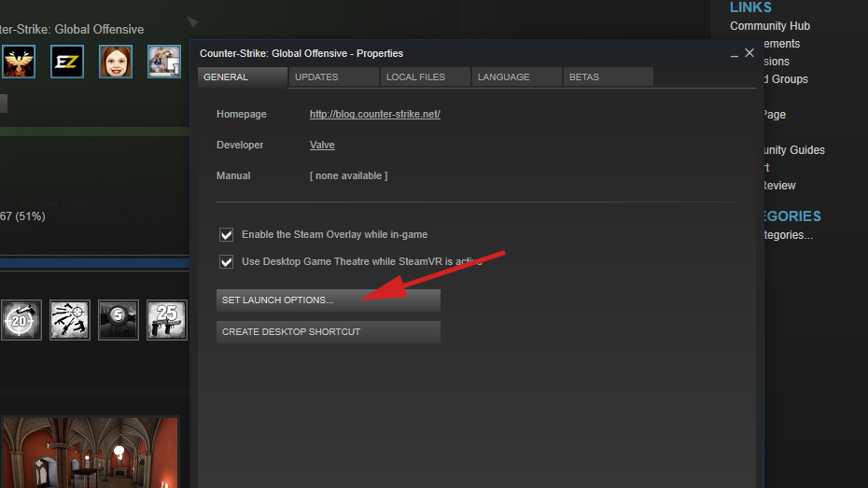Viewport: 868px width, 488px height.
Task: View the crosshair 20 achievement icon
Action: click(21, 320)
